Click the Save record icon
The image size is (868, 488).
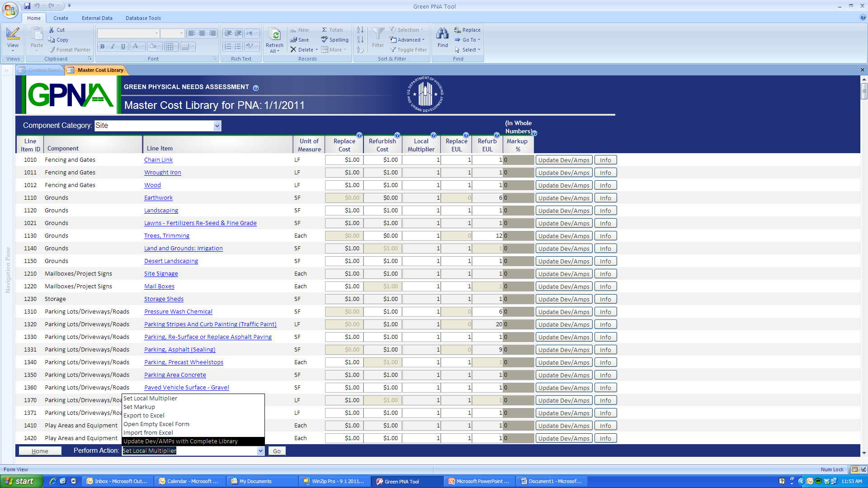tap(293, 40)
